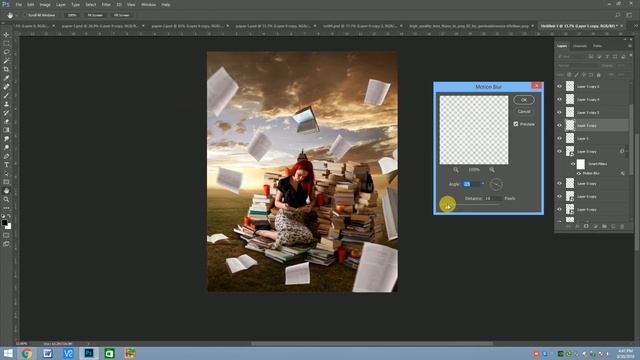
Task: Select the Move tool
Action: click(6, 35)
